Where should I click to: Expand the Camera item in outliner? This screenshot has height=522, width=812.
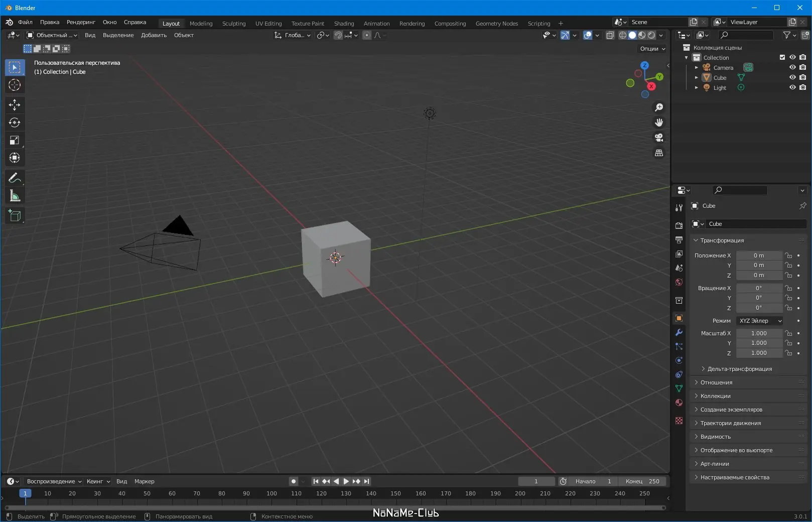point(696,68)
